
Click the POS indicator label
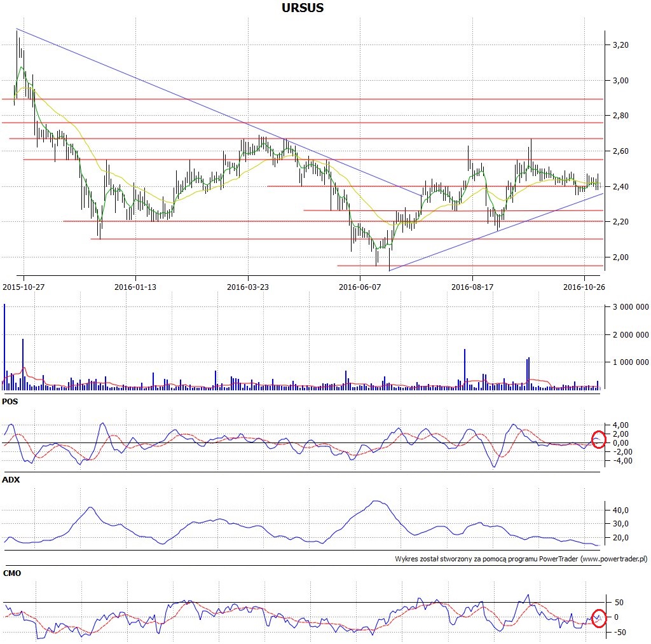(10, 402)
